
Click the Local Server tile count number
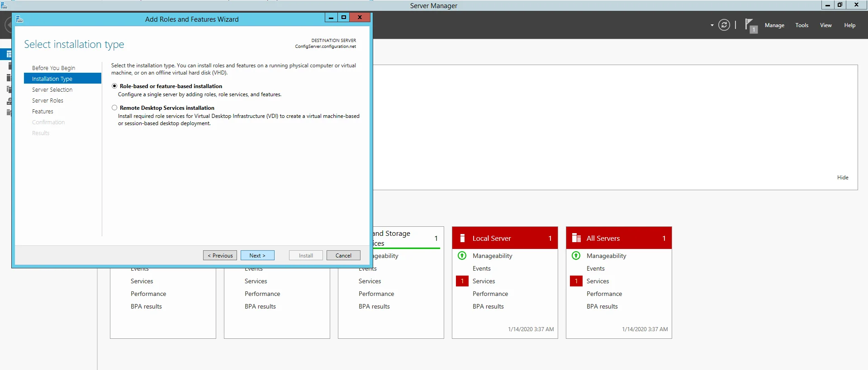550,238
